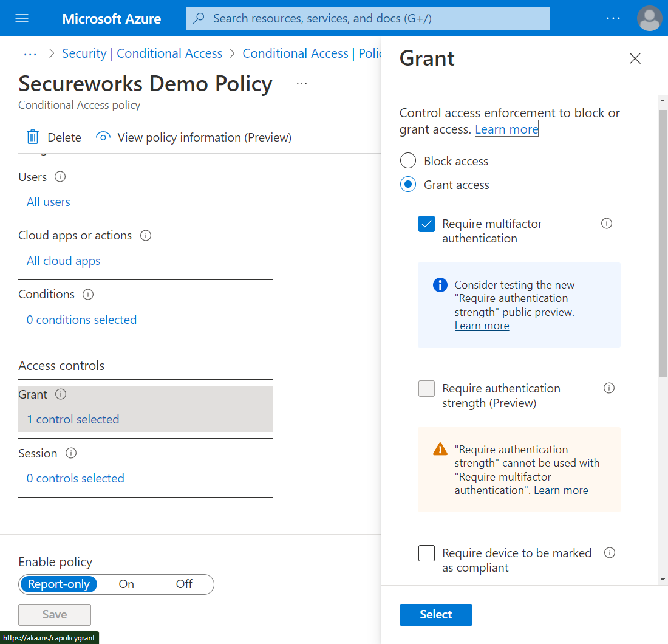Expand collapsed breadcrumb ellipsis
Image resolution: width=668 pixels, height=644 pixels.
click(x=30, y=54)
